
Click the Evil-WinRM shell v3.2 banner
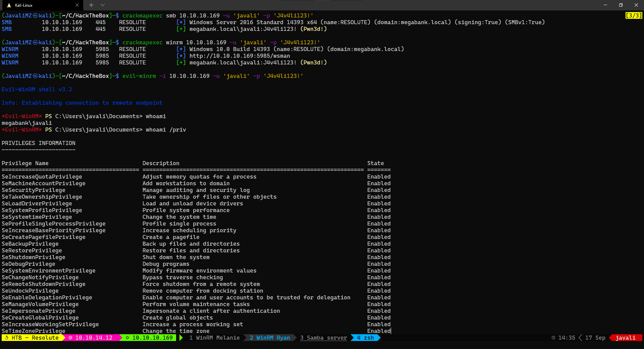[x=37, y=89]
